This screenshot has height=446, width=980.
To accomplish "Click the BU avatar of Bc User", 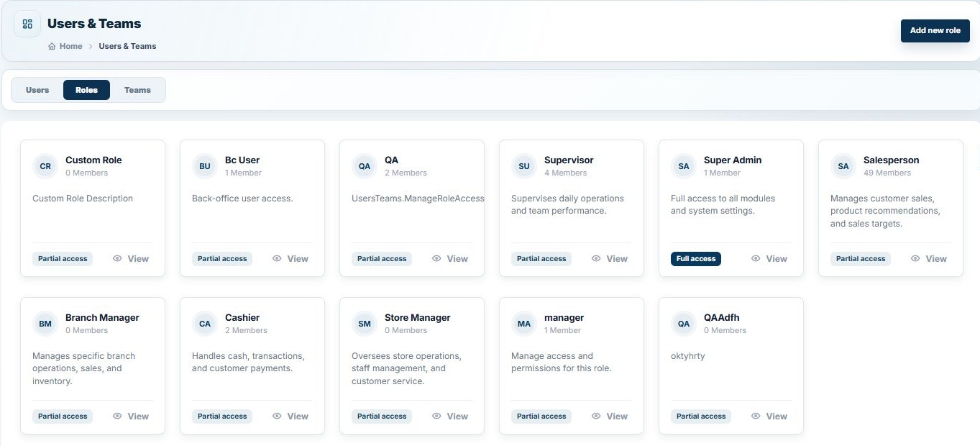I will pos(205,166).
